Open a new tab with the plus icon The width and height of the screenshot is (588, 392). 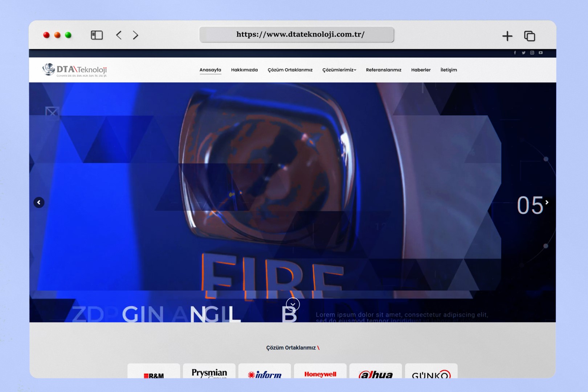tap(507, 36)
